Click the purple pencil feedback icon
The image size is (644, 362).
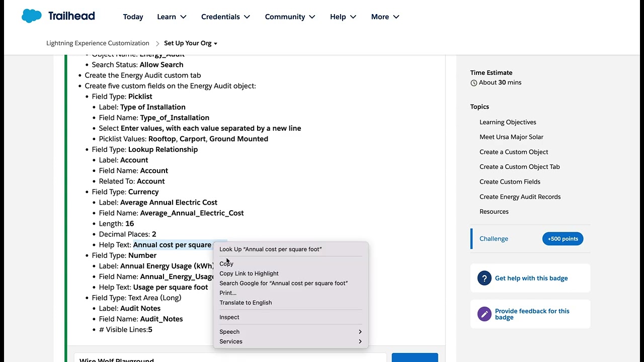point(484,314)
